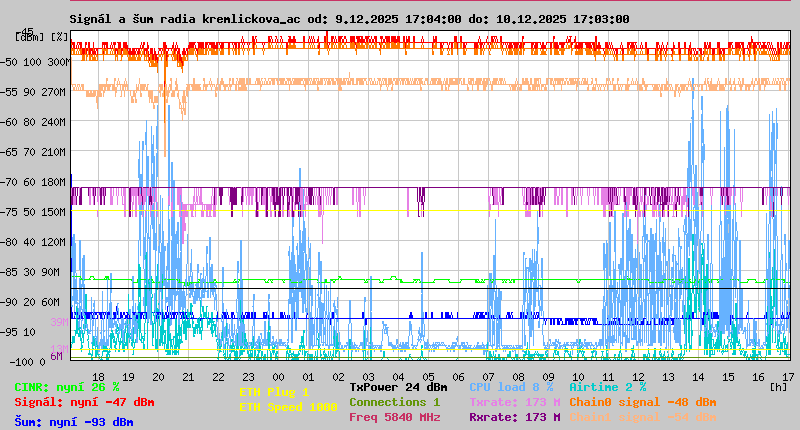Viewport: 800px width, 430px height.
Task: Click the '09' hour tick on the X-axis
Action: coord(548,377)
